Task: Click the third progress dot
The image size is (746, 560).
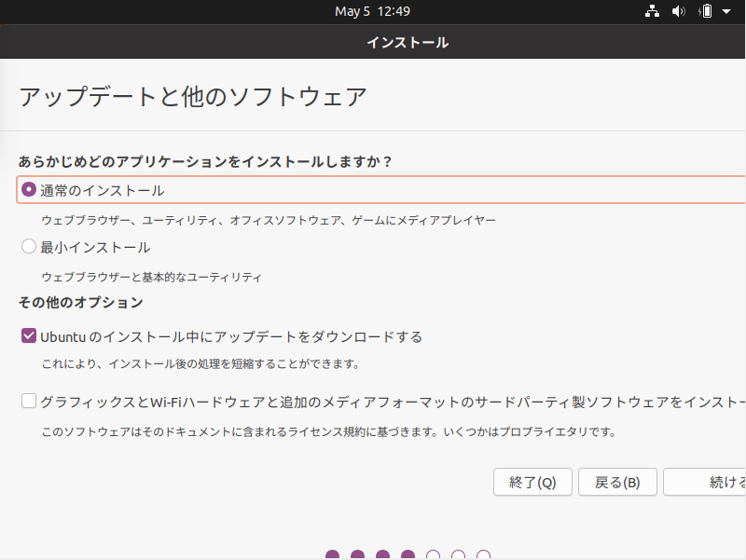Action: (x=383, y=554)
